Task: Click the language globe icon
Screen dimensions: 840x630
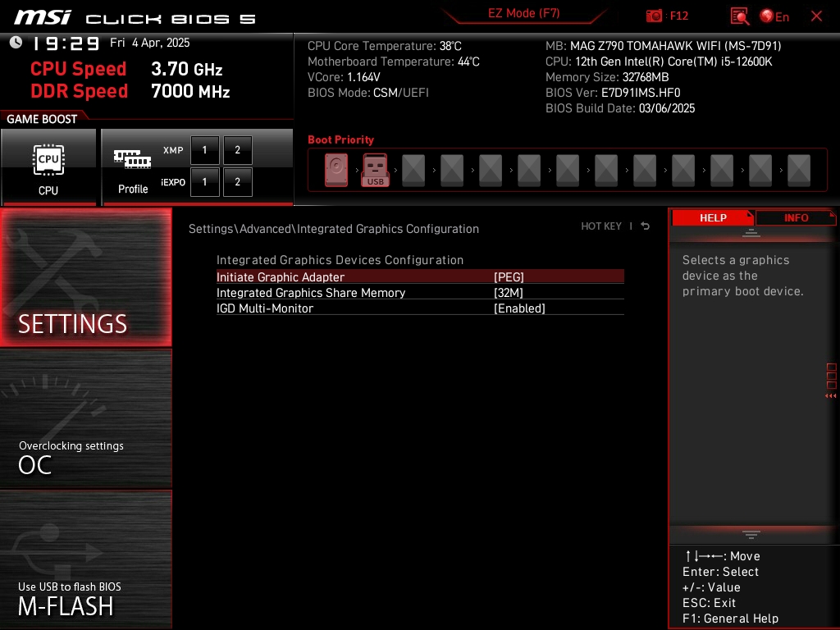Action: click(767, 16)
